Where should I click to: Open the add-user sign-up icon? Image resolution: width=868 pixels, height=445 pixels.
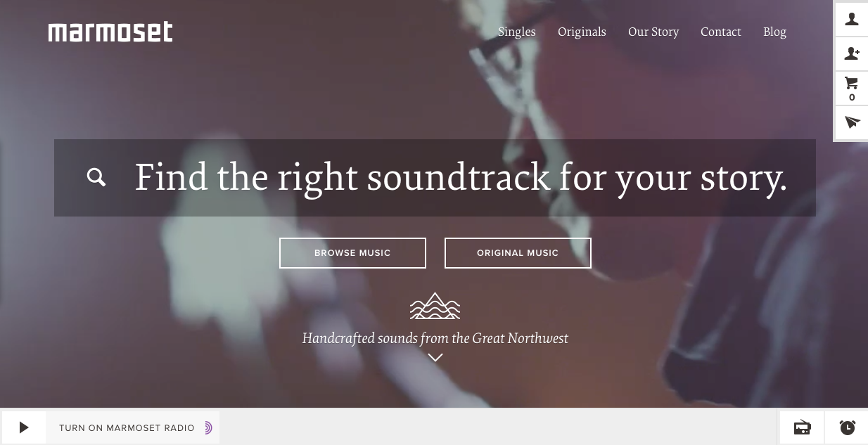(852, 53)
